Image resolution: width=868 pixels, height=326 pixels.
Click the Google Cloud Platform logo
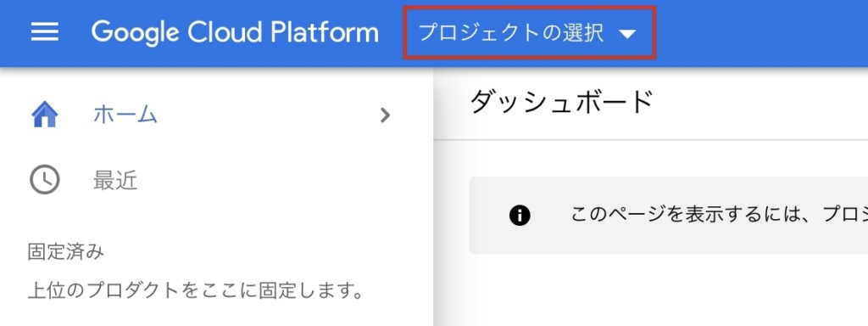(x=236, y=33)
